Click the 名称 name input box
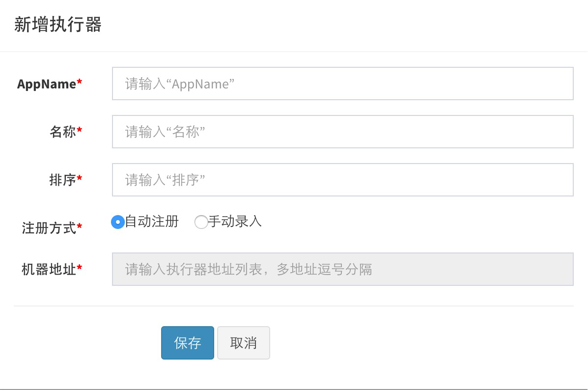This screenshot has height=390, width=588. coord(342,132)
